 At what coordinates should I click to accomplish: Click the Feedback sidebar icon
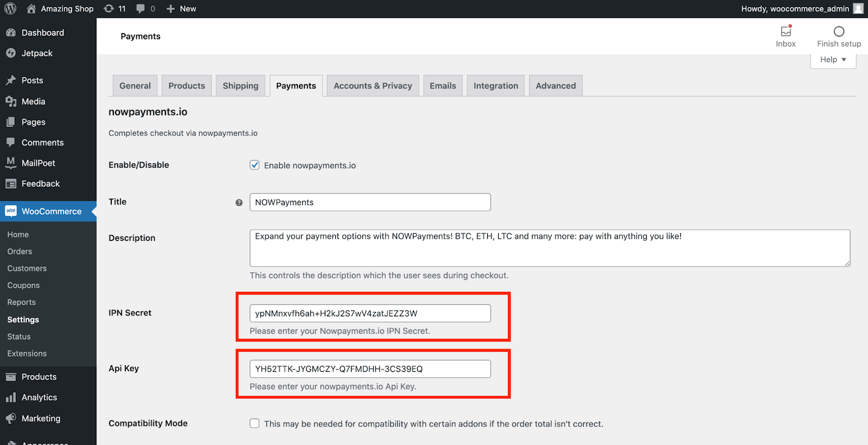[11, 183]
